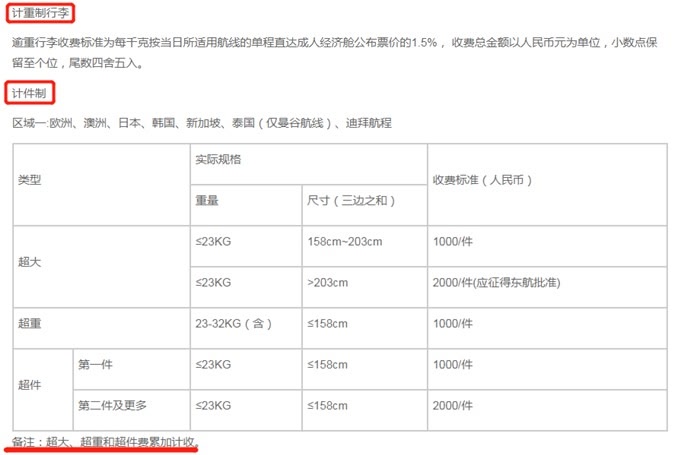Select the 计重制行李 heading text
The width and height of the screenshot is (680, 455).
40,13
